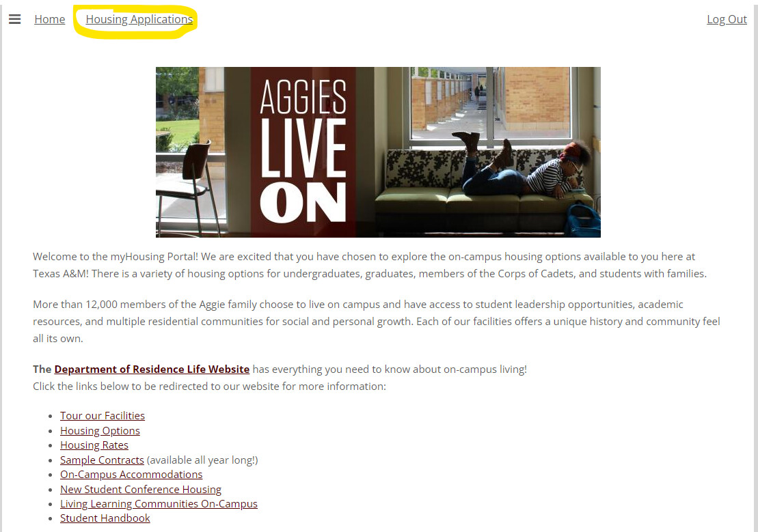Open the Housing Applications menu item

click(139, 19)
